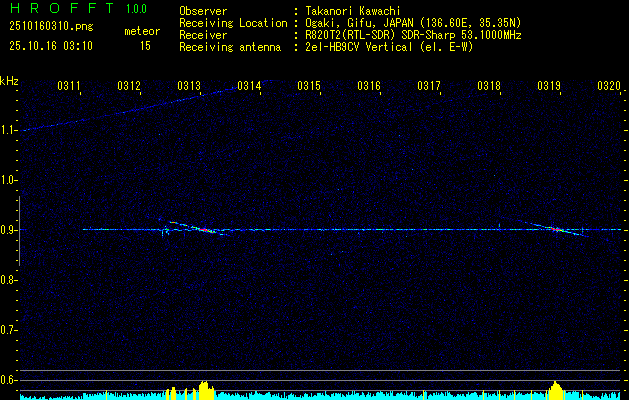The width and height of the screenshot is (629, 400).
Task: Click the meteor count value 15
Action: click(145, 46)
